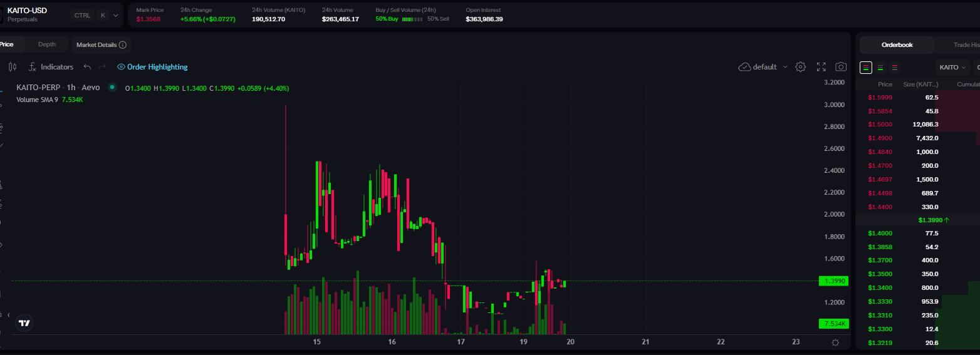The height and width of the screenshot is (355, 980).
Task: Open Market Details
Action: click(x=101, y=45)
